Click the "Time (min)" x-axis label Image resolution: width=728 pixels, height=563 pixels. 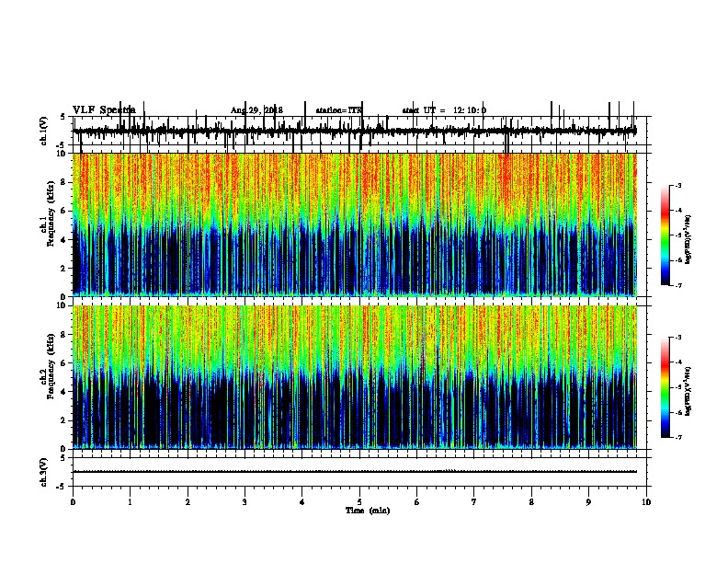(368, 511)
